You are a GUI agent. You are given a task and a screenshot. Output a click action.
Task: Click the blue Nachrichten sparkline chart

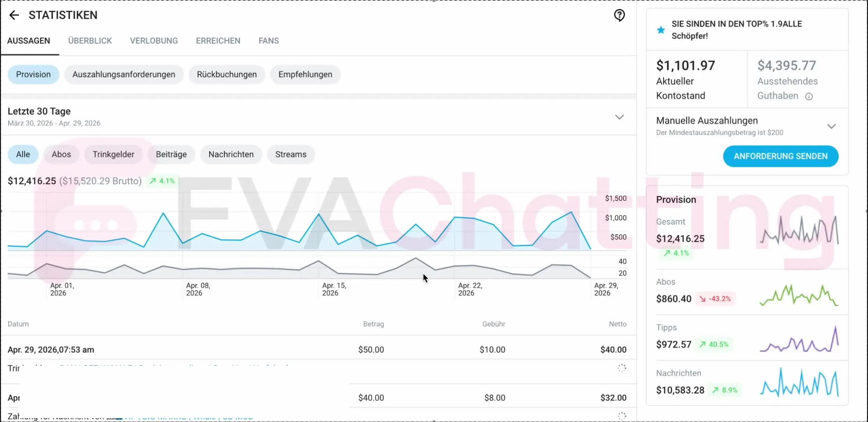click(799, 383)
